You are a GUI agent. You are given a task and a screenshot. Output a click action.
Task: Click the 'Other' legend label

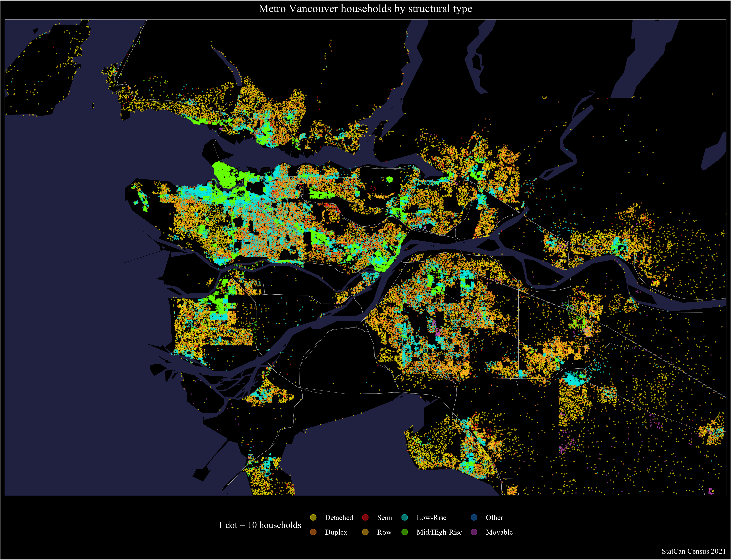pyautogui.click(x=494, y=518)
